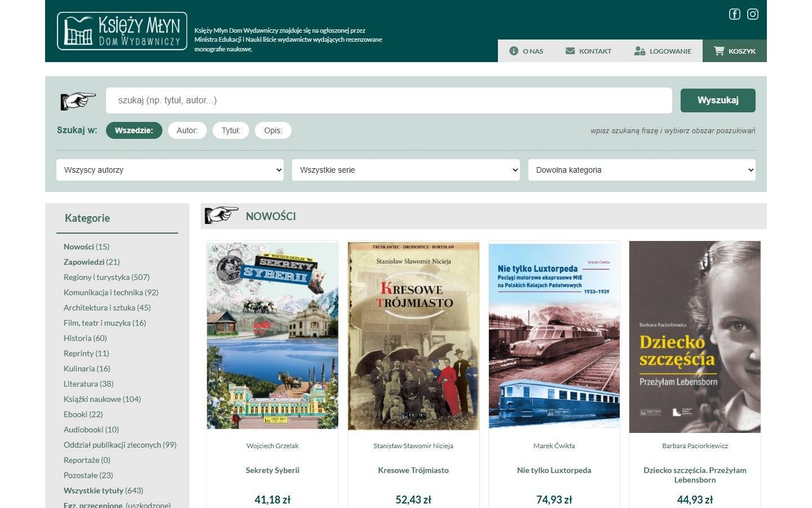Select the Opis search scope
Viewport: 812px width, 508px height.
[273, 130]
